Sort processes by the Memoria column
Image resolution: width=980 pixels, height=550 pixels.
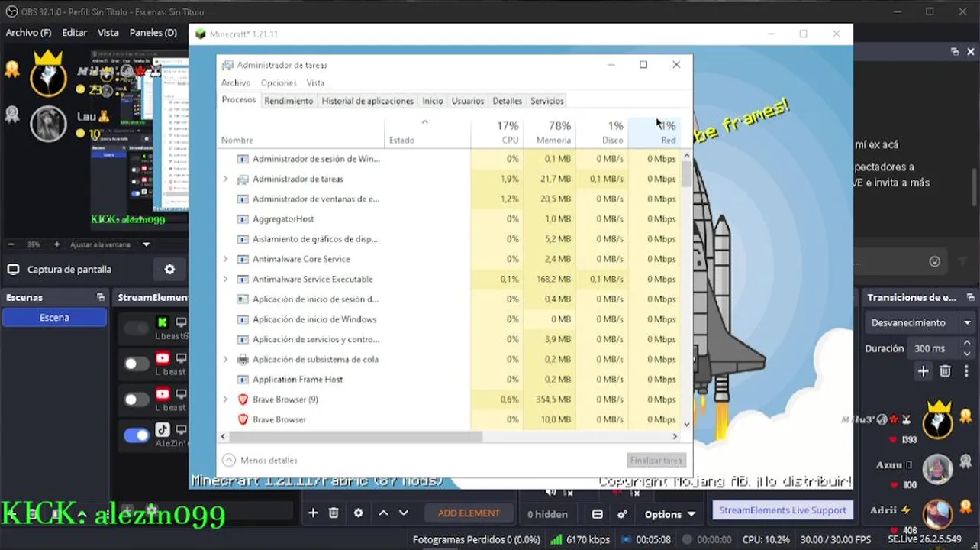pyautogui.click(x=550, y=132)
